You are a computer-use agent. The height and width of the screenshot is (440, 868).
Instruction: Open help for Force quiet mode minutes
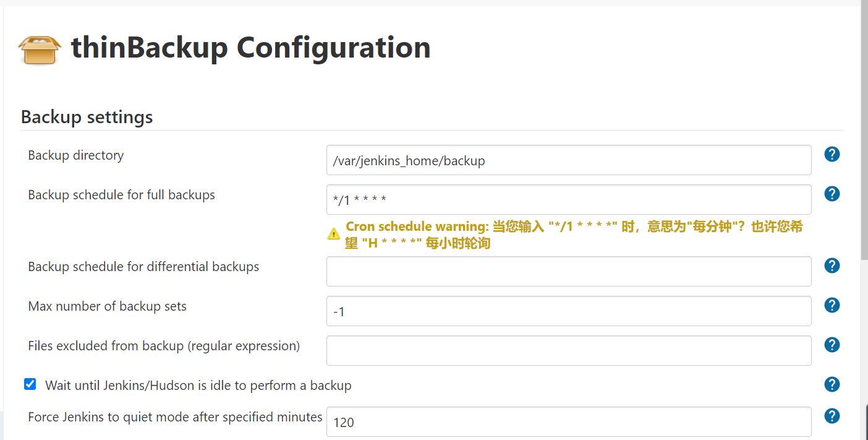point(832,416)
